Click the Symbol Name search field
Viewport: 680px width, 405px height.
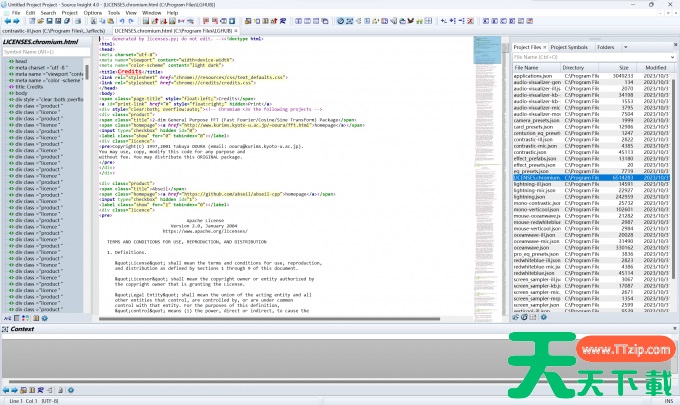45,51
